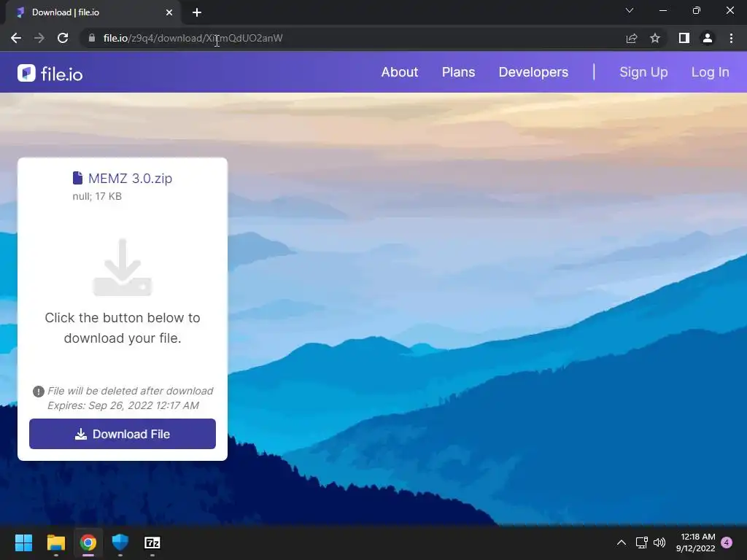The width and height of the screenshot is (747, 560).
Task: Open the Windows Start menu
Action: [x=23, y=542]
